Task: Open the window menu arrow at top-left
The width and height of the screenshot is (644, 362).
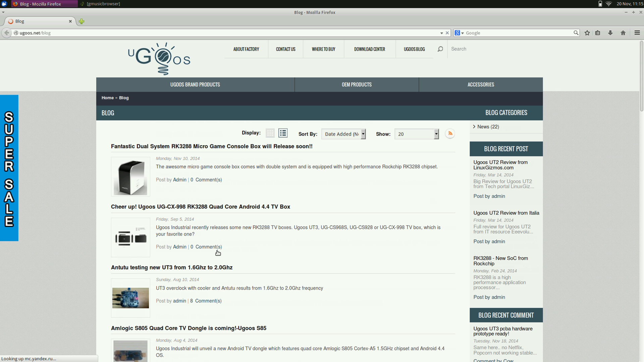Action: click(x=3, y=12)
